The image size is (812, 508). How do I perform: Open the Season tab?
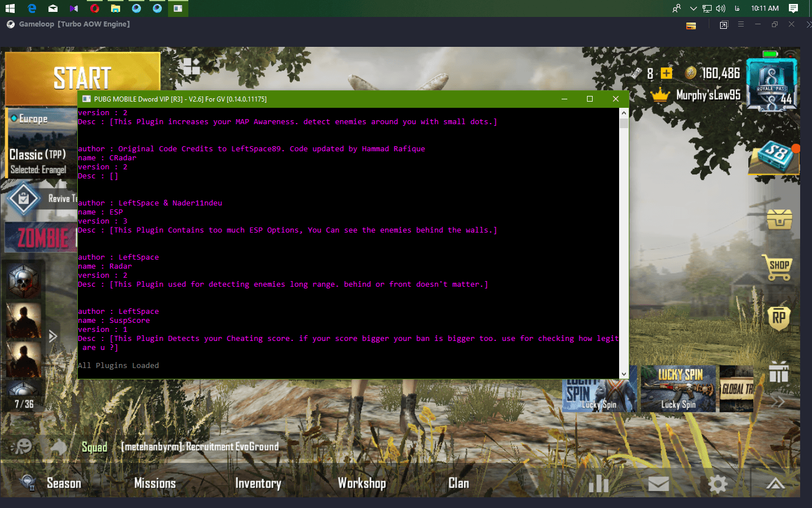click(x=64, y=483)
